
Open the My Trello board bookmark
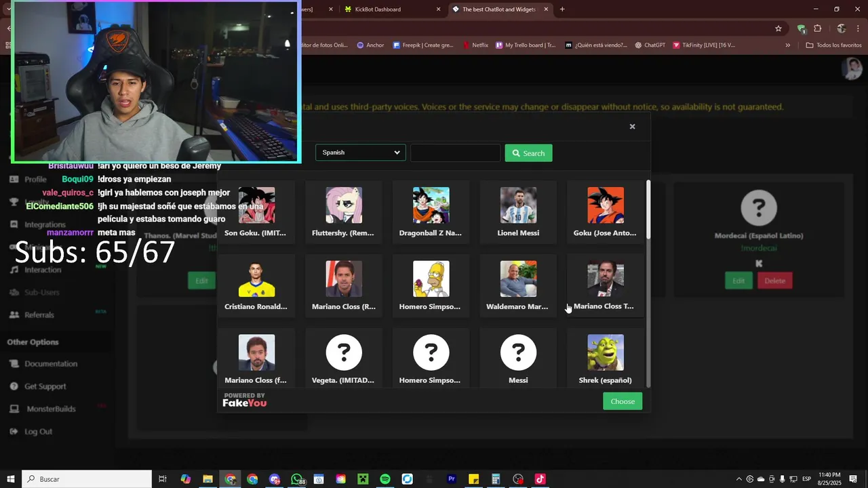coord(526,45)
